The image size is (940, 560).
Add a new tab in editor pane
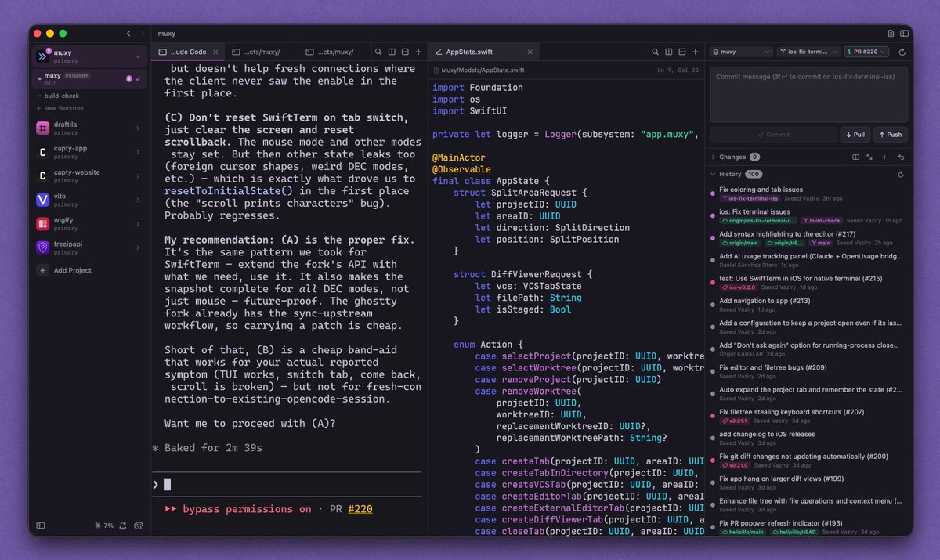coord(696,52)
